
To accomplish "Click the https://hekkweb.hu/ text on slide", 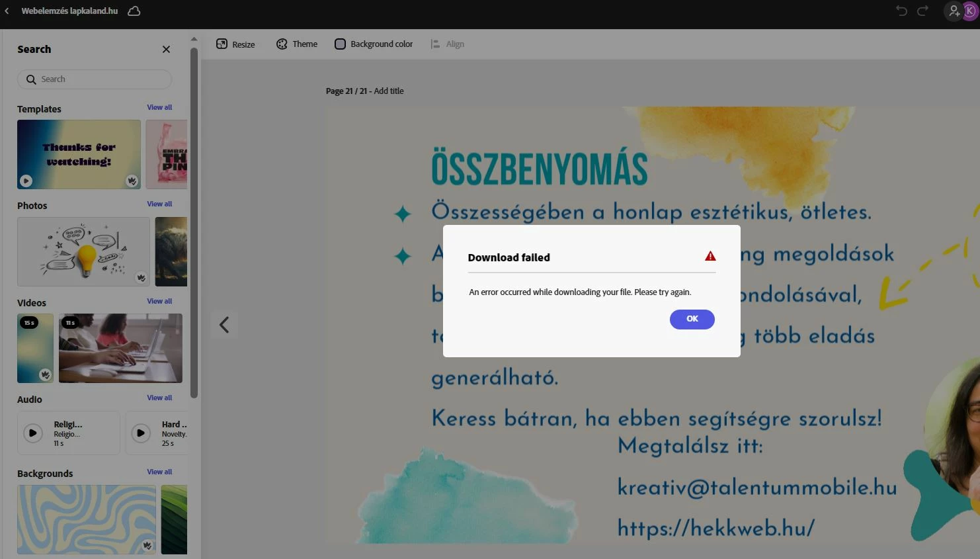I will [x=715, y=528].
